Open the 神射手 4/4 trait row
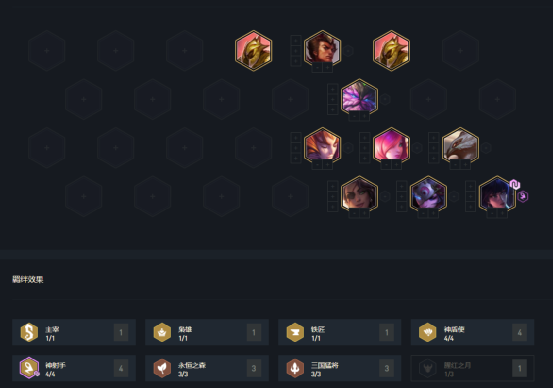The height and width of the screenshot is (388, 553). (x=74, y=368)
